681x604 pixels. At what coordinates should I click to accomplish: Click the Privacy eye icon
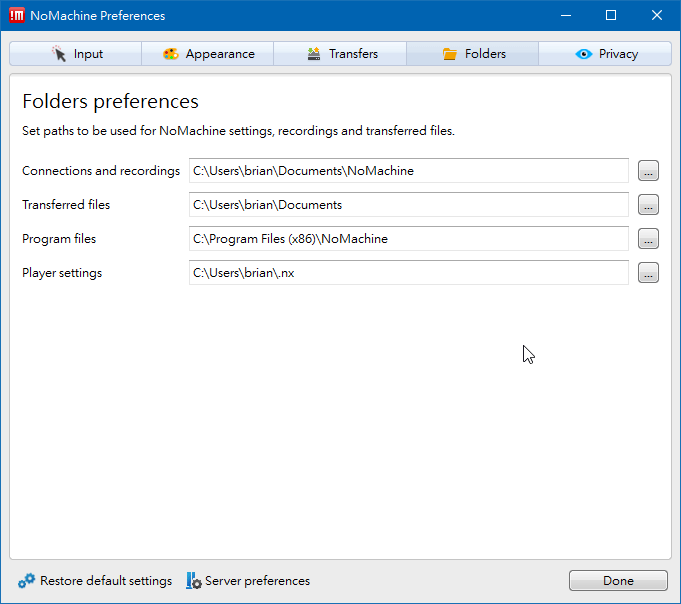[584, 54]
